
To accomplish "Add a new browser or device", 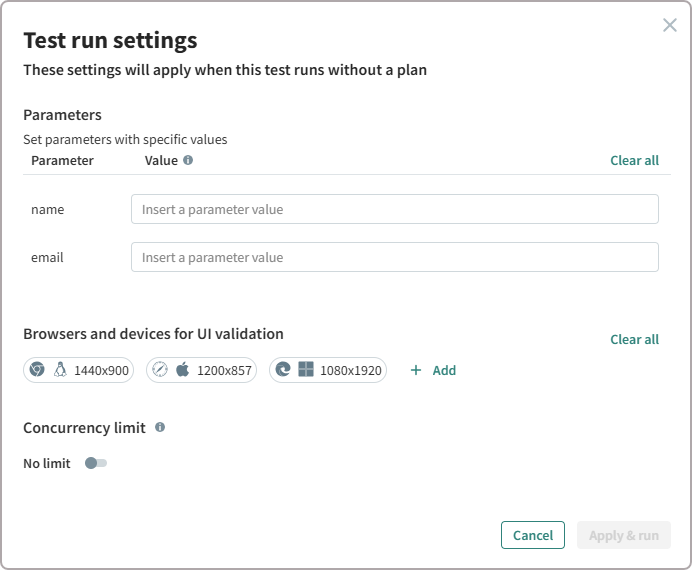I will coord(433,370).
